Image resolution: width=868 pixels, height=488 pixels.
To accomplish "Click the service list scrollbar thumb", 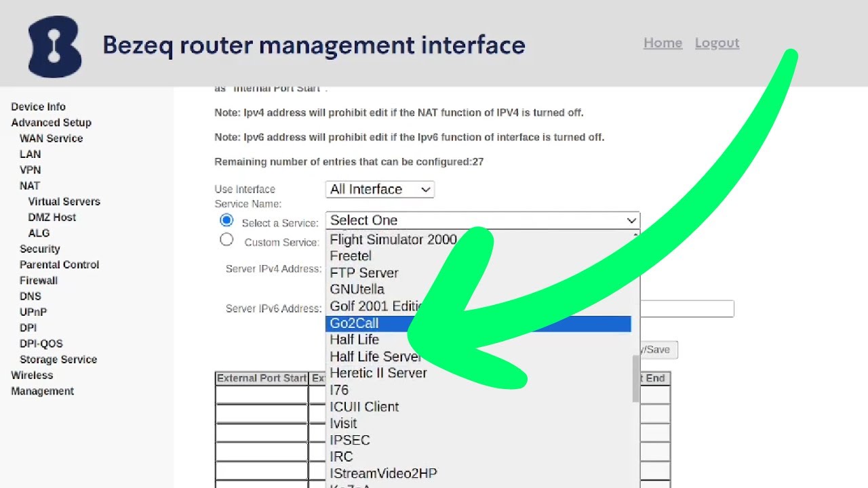I will (x=635, y=379).
